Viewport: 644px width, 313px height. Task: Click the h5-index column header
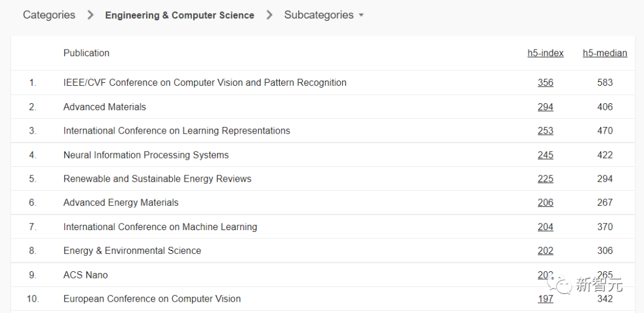[x=545, y=53]
